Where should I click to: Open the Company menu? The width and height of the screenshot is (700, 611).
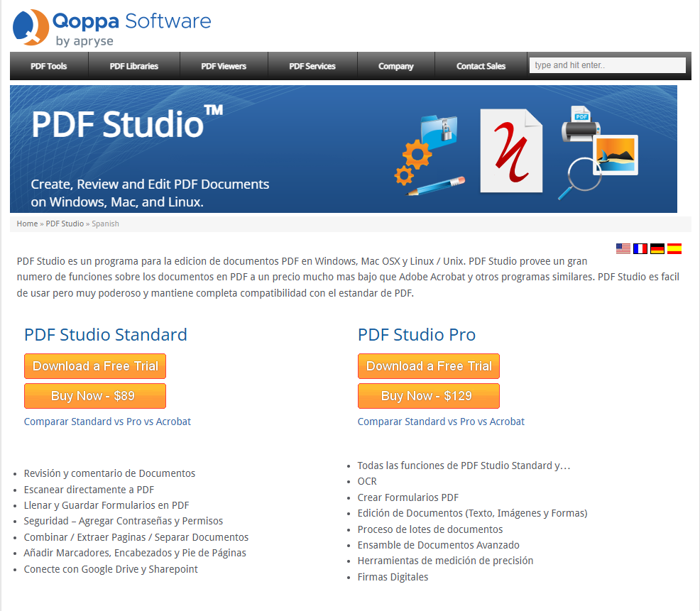[395, 65]
